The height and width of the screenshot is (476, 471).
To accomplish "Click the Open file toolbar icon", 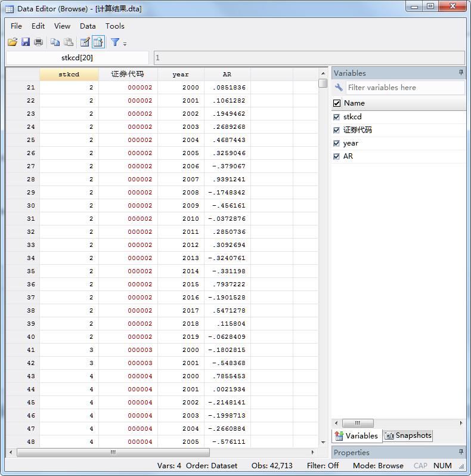I will pos(13,42).
